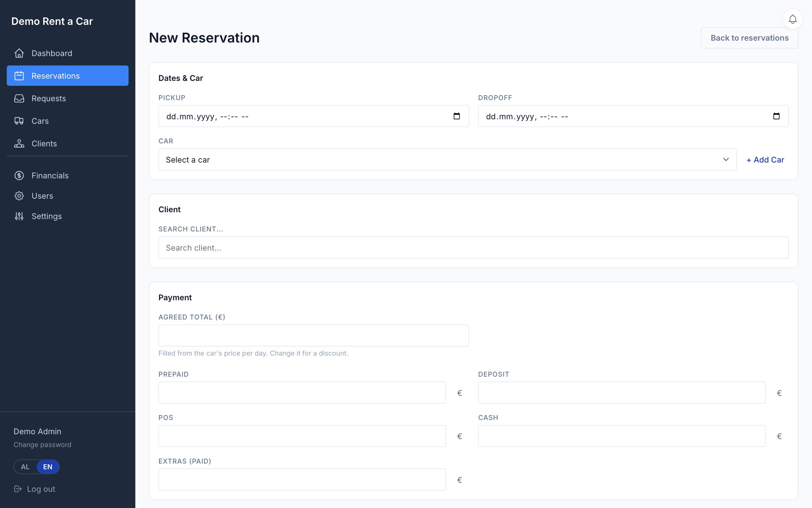Open the Cars menu item
The width and height of the screenshot is (812, 508).
[x=68, y=121]
